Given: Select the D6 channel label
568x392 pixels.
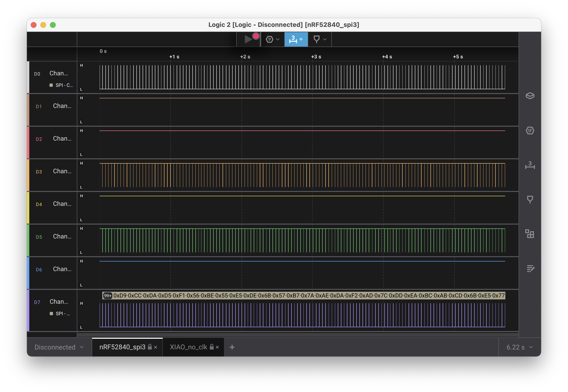Looking at the screenshot, I should click(62, 269).
